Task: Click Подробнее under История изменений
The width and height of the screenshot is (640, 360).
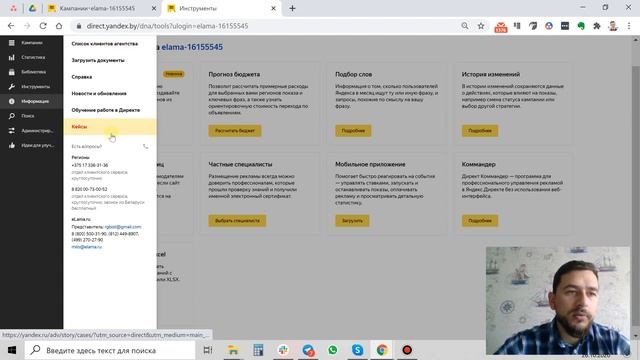Action: [x=480, y=131]
